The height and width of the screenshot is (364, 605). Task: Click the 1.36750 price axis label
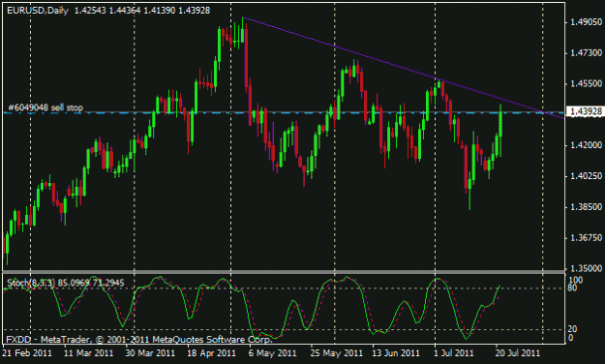[586, 238]
